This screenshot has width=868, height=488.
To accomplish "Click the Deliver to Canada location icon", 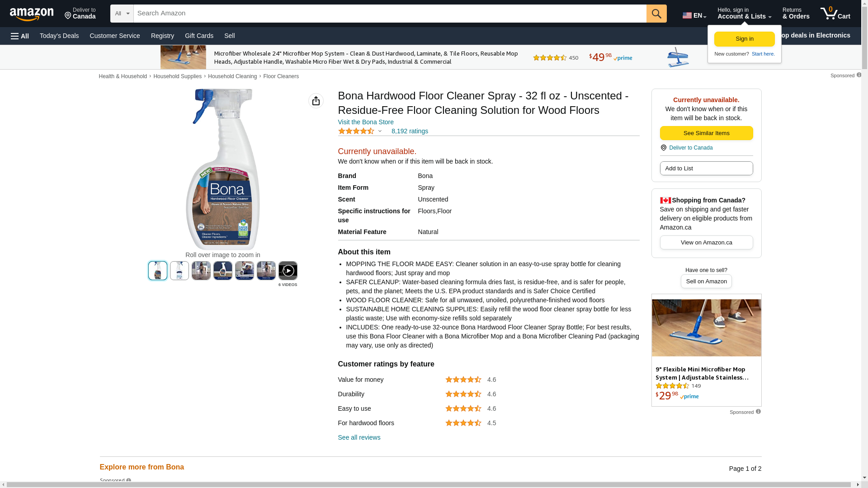I will pyautogui.click(x=664, y=148).
